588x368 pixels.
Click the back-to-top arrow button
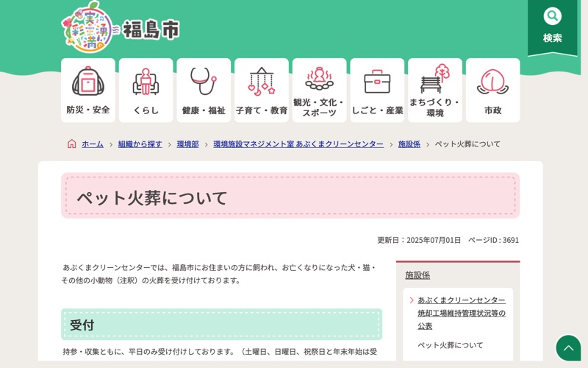[568, 347]
